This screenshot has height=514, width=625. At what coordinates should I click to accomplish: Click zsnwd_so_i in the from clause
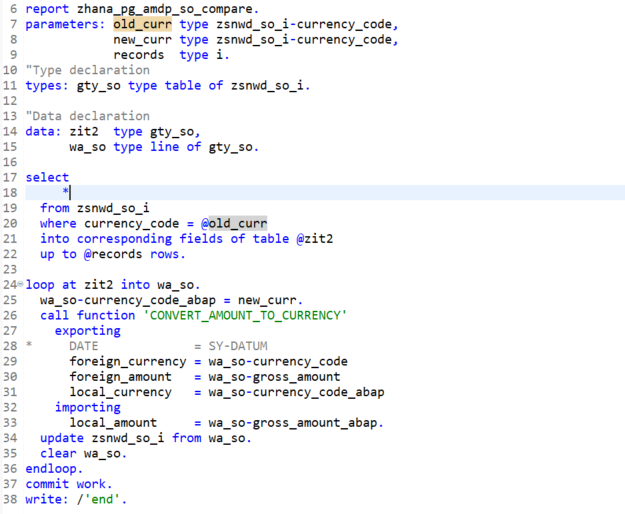[113, 208]
